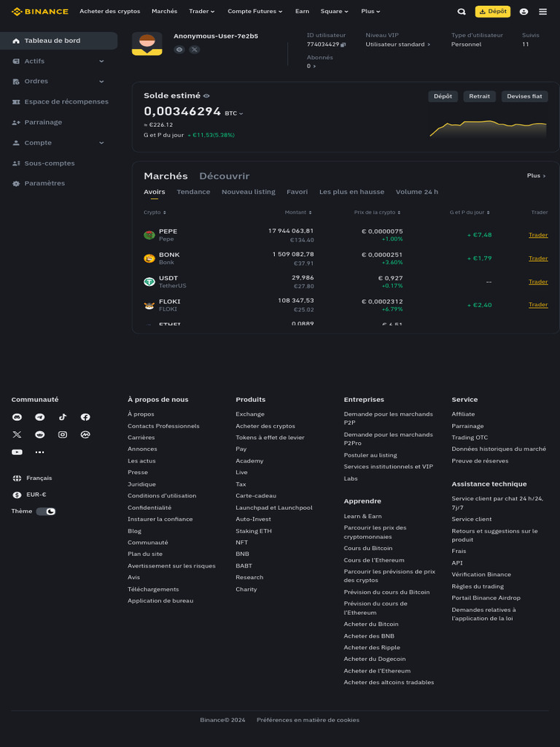Open the CoinMarketCap community icon

[x=85, y=435]
